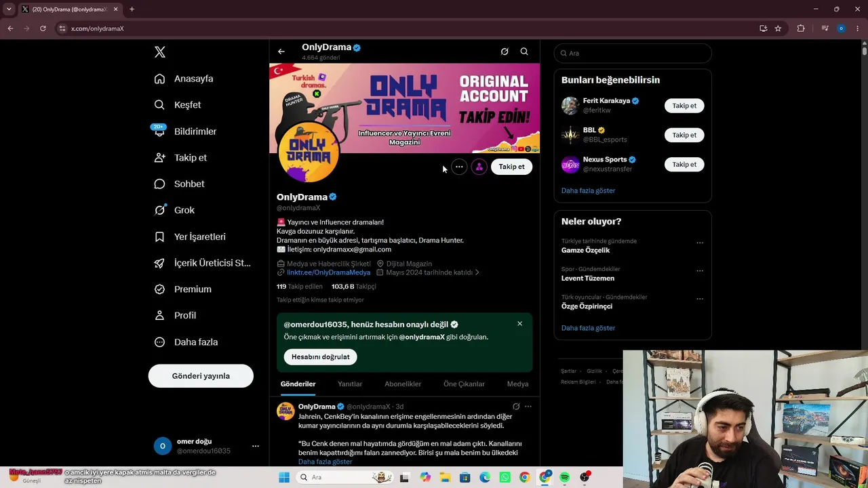Show more suggested accounts link

pyautogui.click(x=588, y=190)
